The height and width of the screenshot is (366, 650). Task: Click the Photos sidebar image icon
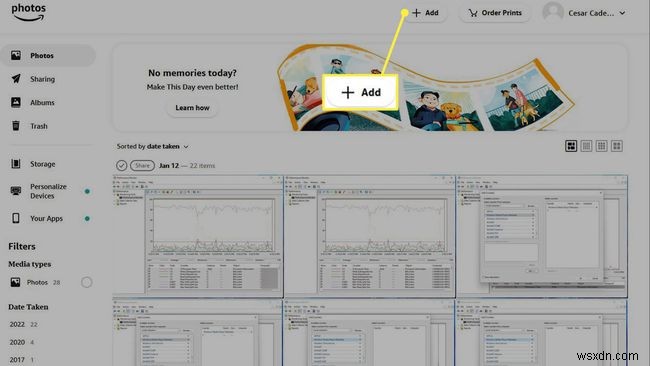(x=16, y=55)
